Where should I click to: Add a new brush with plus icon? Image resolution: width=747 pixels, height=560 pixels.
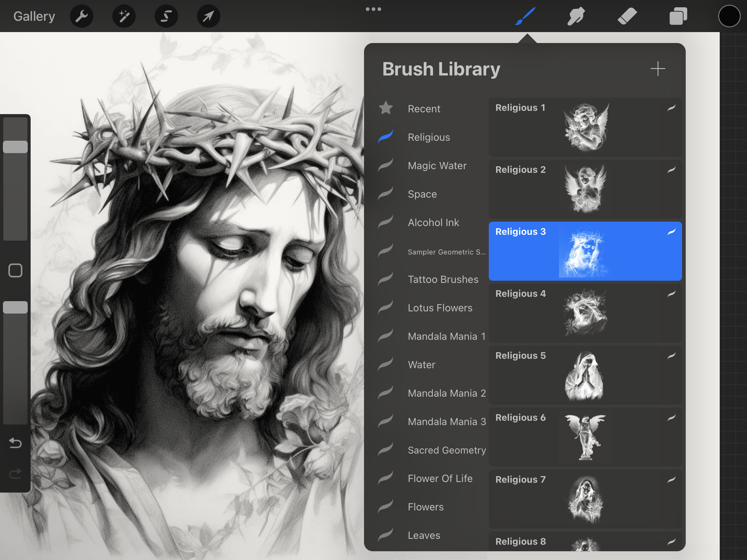point(658,69)
